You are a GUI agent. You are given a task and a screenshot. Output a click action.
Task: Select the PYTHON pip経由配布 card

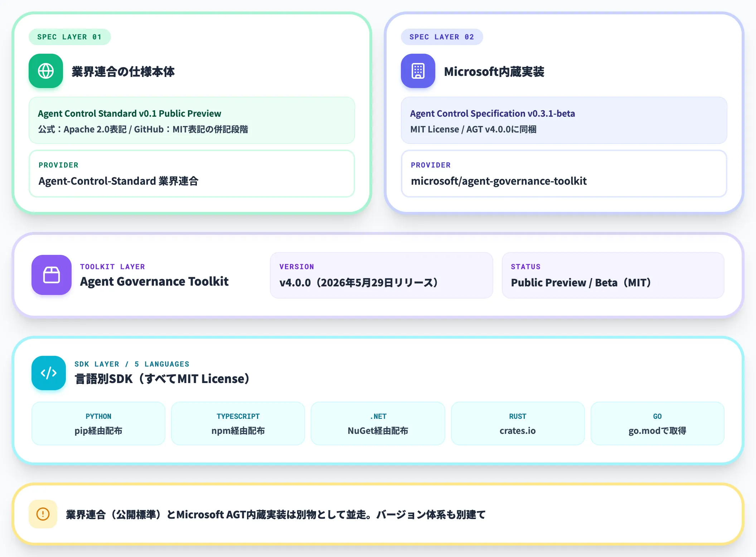[x=98, y=423]
